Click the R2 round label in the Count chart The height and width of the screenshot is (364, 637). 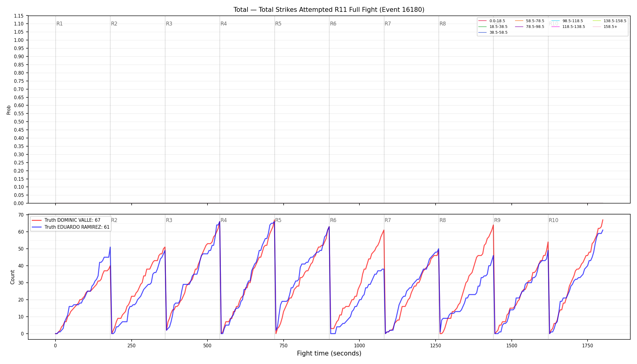[x=114, y=220]
